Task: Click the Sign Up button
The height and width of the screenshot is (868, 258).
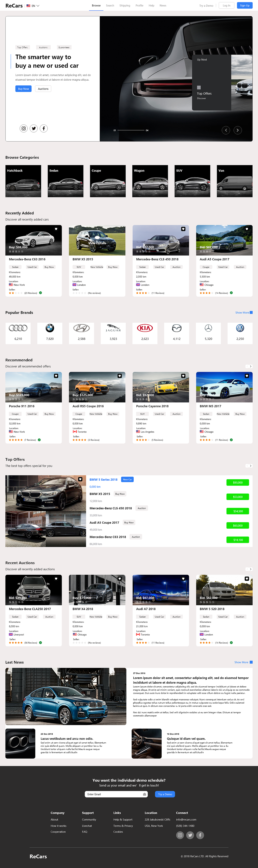Action: (x=245, y=5)
